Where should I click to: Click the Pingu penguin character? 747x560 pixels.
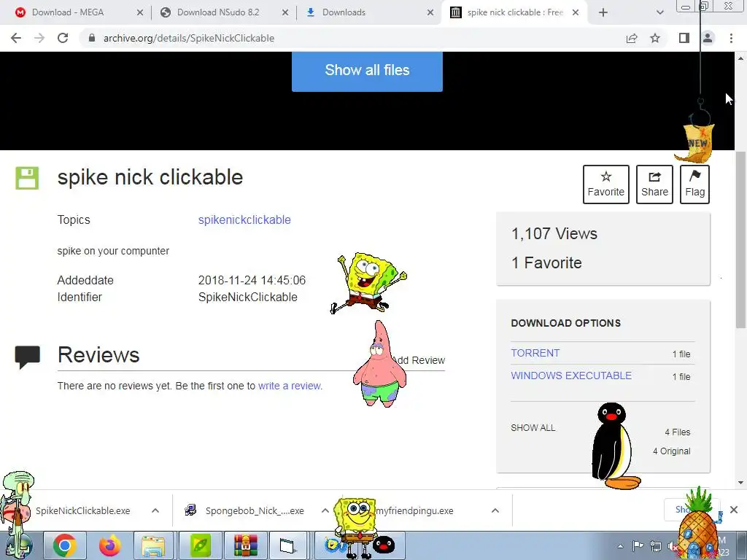coord(614,446)
